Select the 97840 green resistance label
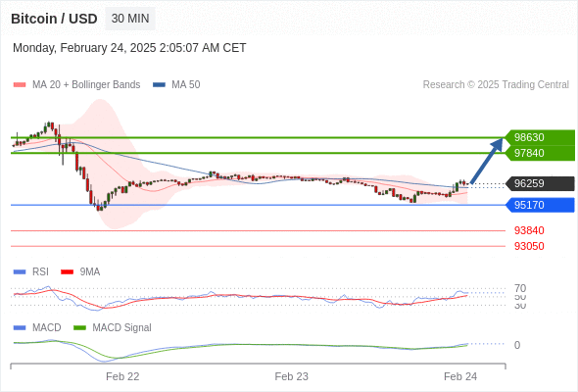This screenshot has width=578, height=392. (x=540, y=153)
